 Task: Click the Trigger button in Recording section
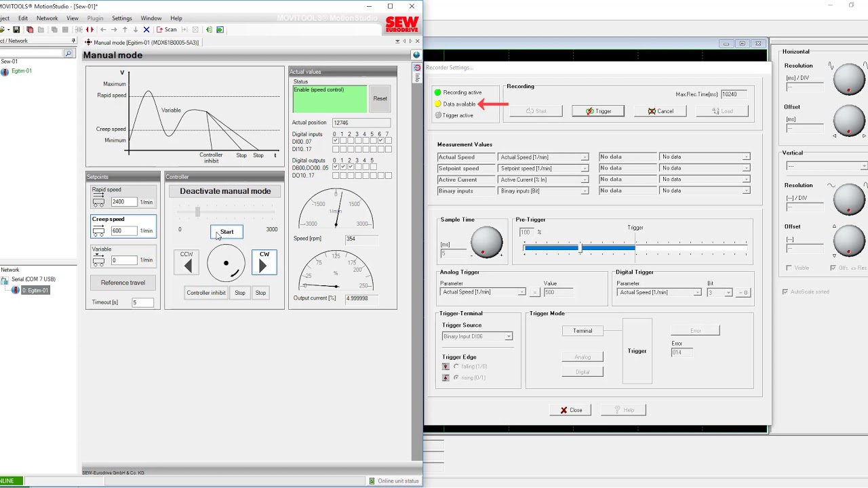tap(598, 111)
